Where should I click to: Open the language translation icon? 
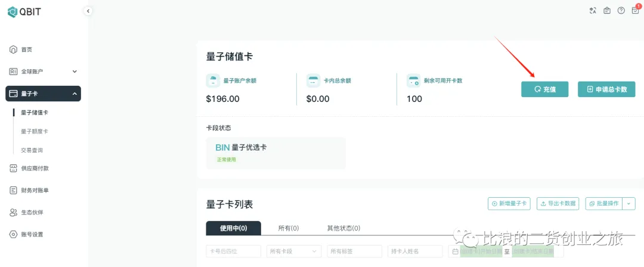click(x=593, y=11)
